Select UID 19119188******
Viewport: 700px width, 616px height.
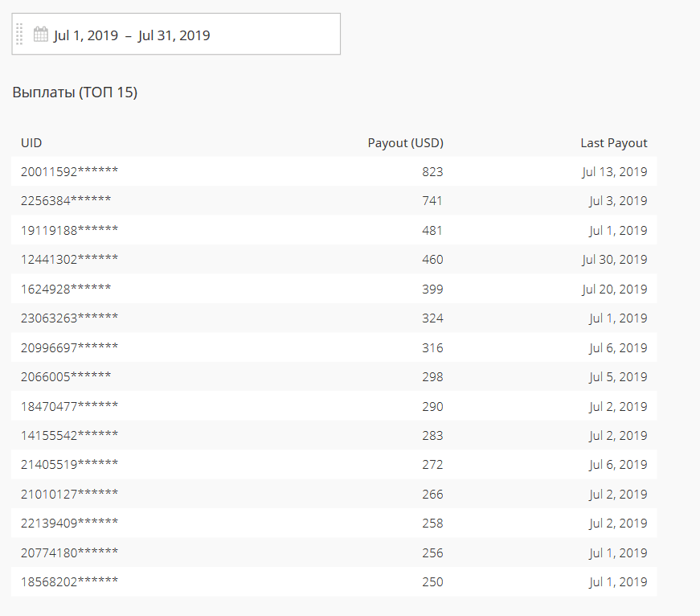click(69, 231)
